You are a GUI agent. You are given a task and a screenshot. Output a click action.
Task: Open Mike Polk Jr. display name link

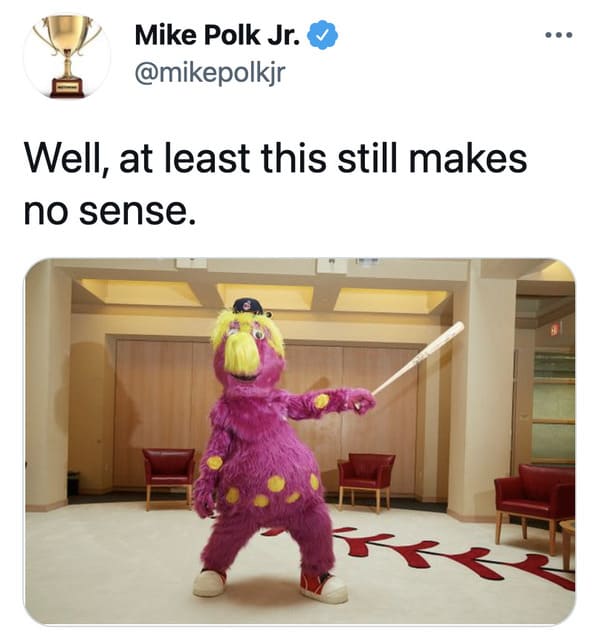click(x=217, y=35)
